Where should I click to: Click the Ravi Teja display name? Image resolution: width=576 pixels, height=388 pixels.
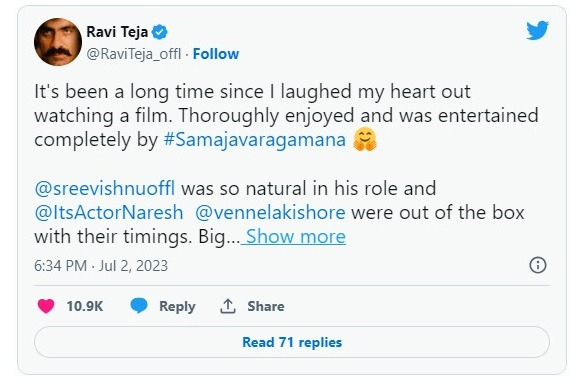tap(117, 32)
